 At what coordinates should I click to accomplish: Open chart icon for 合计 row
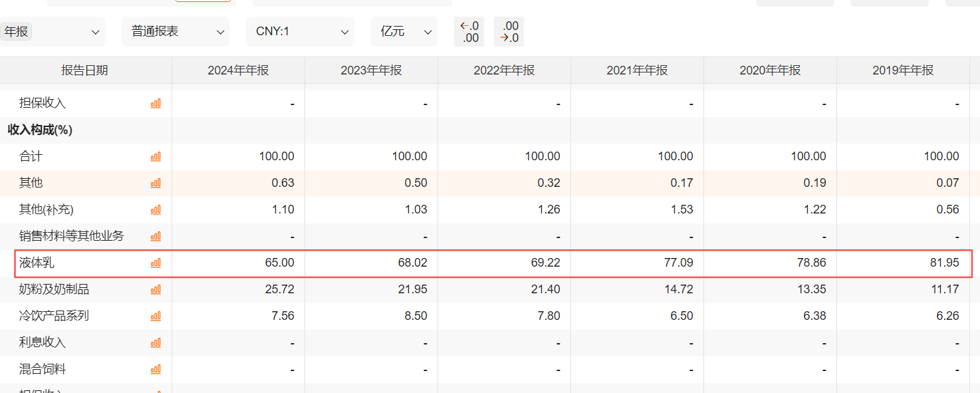(x=156, y=156)
